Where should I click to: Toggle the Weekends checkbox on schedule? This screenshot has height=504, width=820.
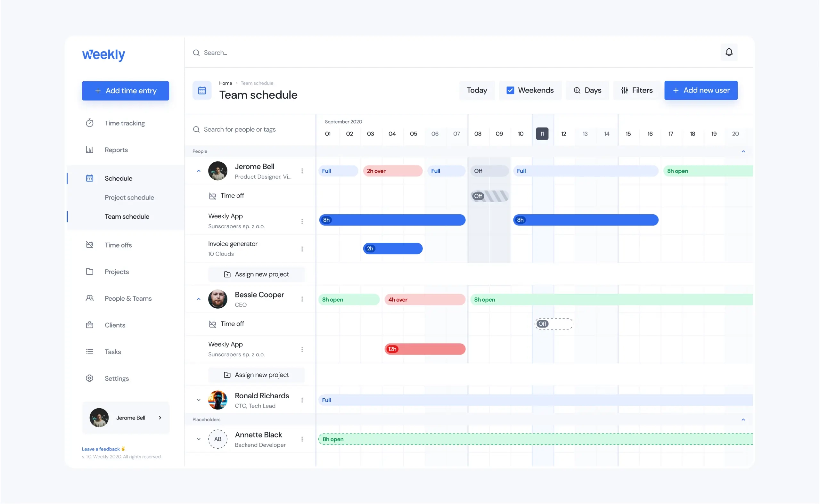coord(510,90)
